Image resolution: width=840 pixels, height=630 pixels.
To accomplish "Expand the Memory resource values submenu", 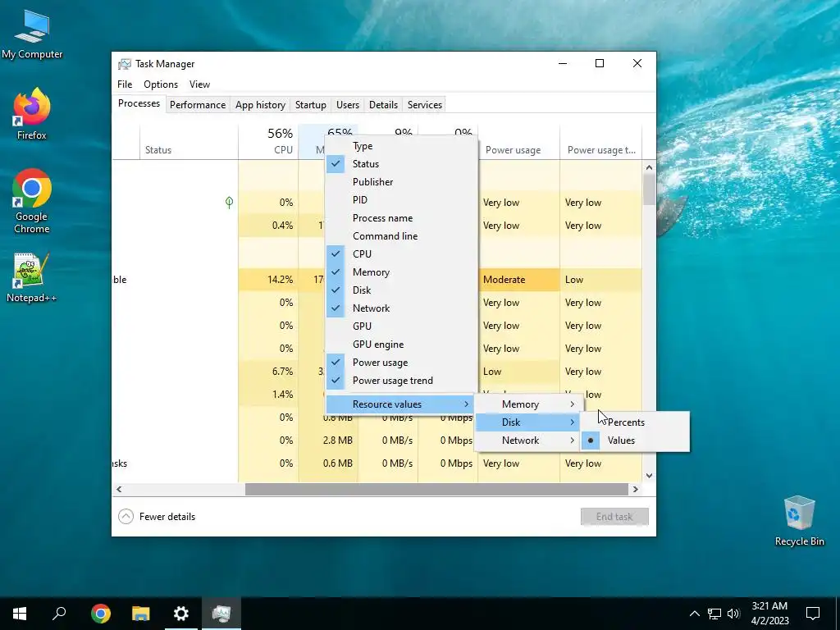I will pyautogui.click(x=527, y=404).
